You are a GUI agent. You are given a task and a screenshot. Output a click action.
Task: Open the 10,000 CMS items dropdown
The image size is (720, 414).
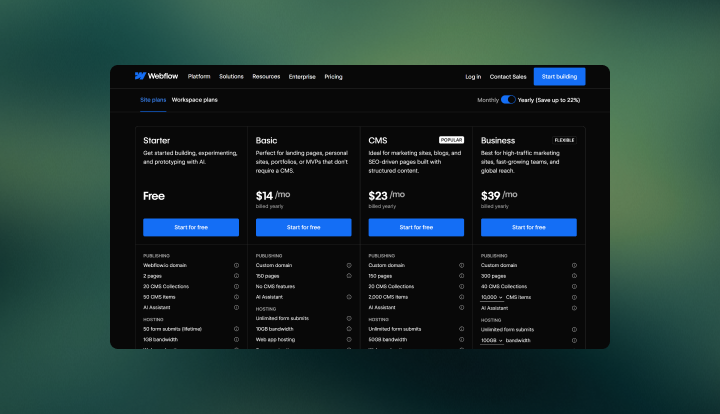tap(491, 297)
